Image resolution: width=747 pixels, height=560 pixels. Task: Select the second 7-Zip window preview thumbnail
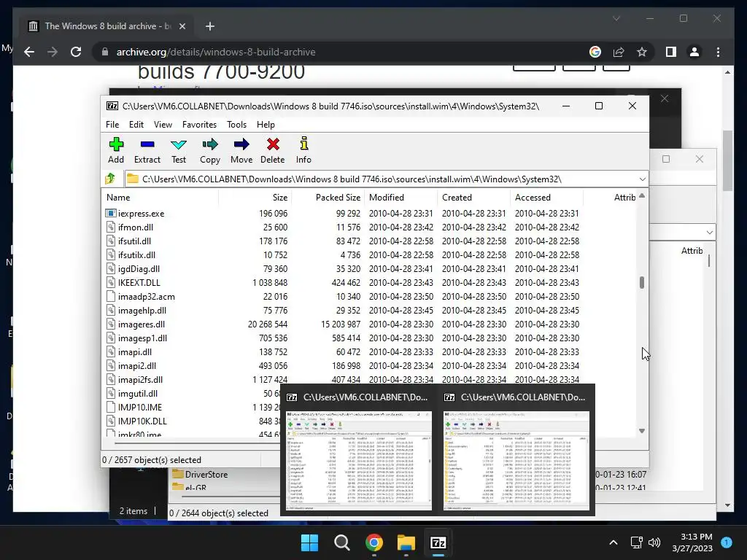[516, 461]
